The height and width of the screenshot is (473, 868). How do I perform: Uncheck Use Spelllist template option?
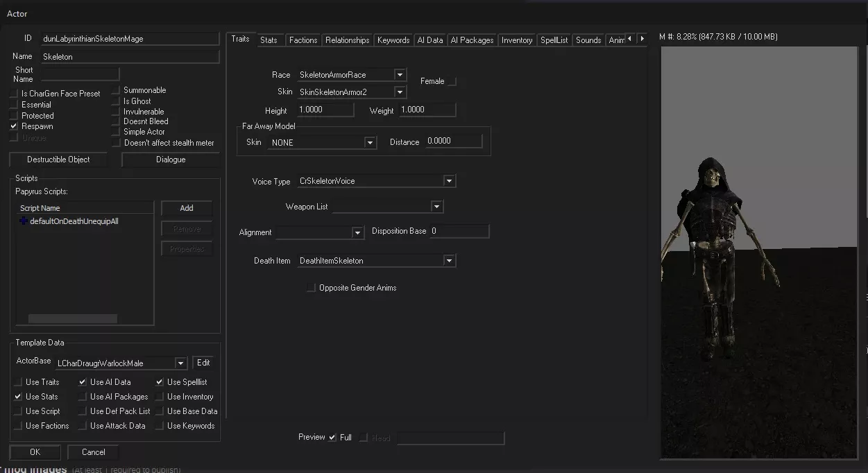point(160,382)
